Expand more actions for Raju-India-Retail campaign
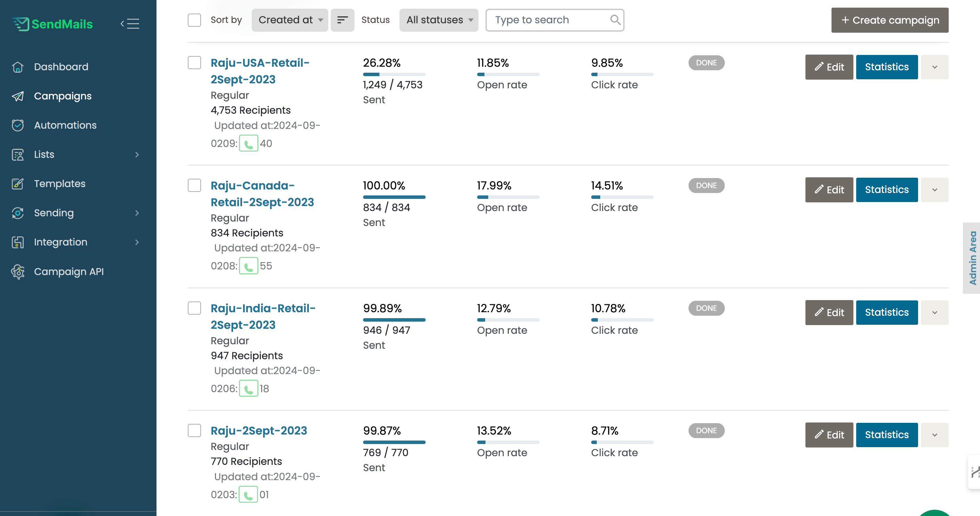This screenshot has height=516, width=980. (934, 313)
